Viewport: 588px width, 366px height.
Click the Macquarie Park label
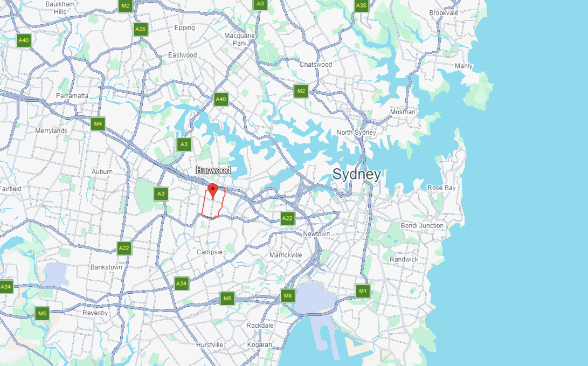tap(240, 39)
